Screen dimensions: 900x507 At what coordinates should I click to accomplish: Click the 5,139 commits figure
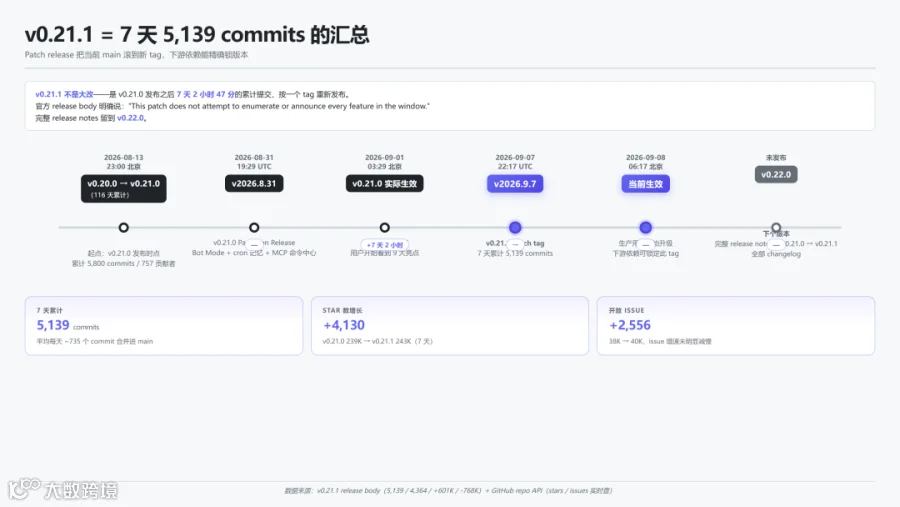(x=68, y=326)
